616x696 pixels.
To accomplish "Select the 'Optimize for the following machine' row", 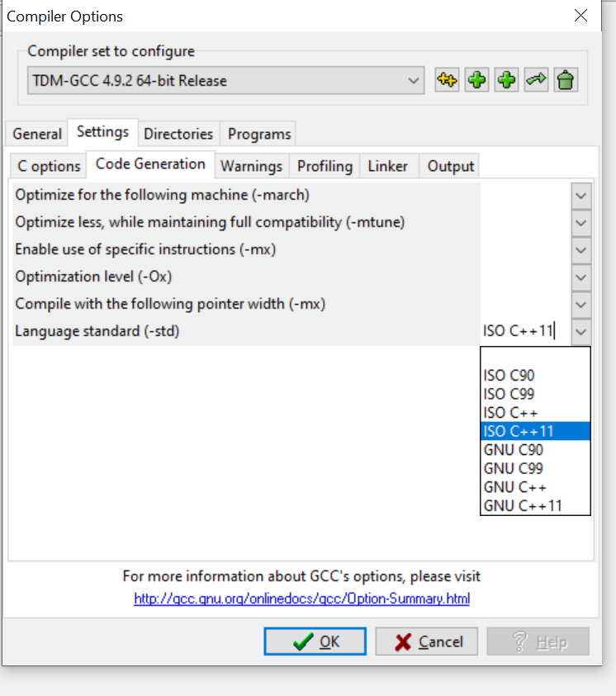I will [246, 196].
